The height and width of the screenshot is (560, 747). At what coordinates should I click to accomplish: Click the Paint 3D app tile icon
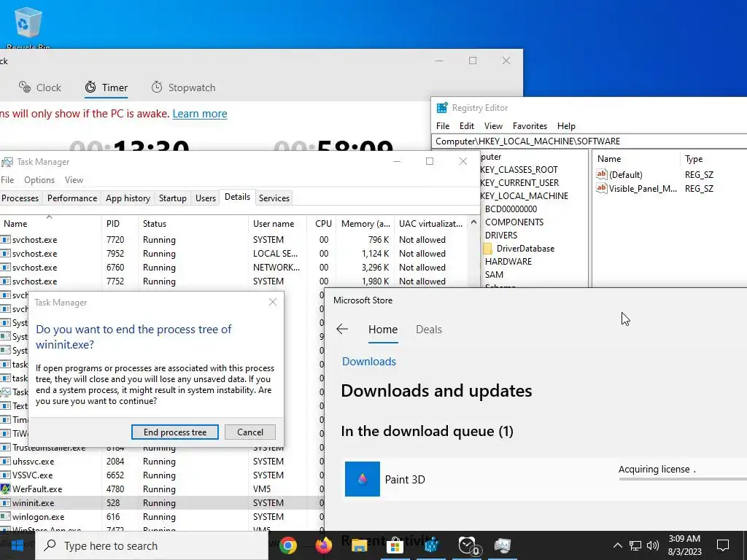[363, 479]
